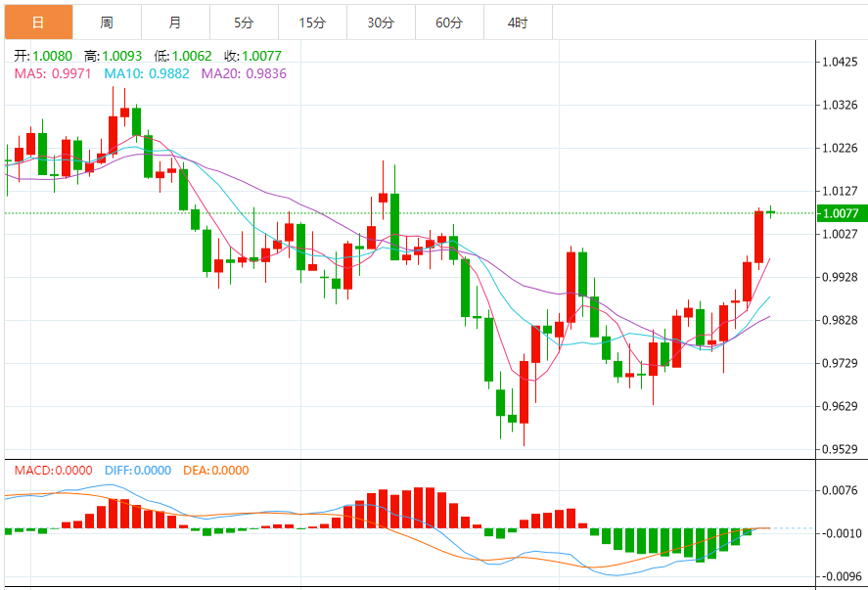Click the current price label 1.0077
Image resolution: width=868 pixels, height=590 pixels.
[842, 213]
